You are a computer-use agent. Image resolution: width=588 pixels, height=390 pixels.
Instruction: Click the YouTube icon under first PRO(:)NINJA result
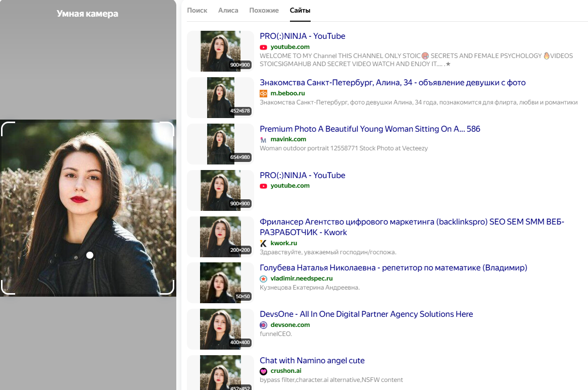[263, 47]
